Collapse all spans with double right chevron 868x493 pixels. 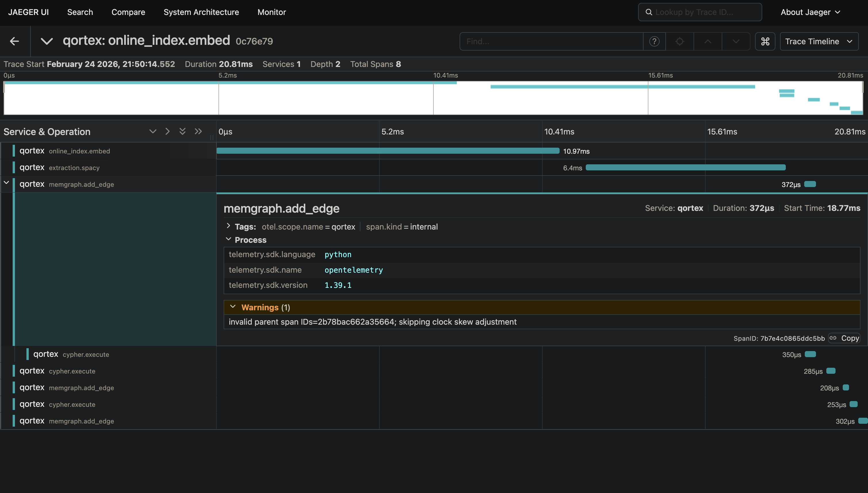pos(198,131)
